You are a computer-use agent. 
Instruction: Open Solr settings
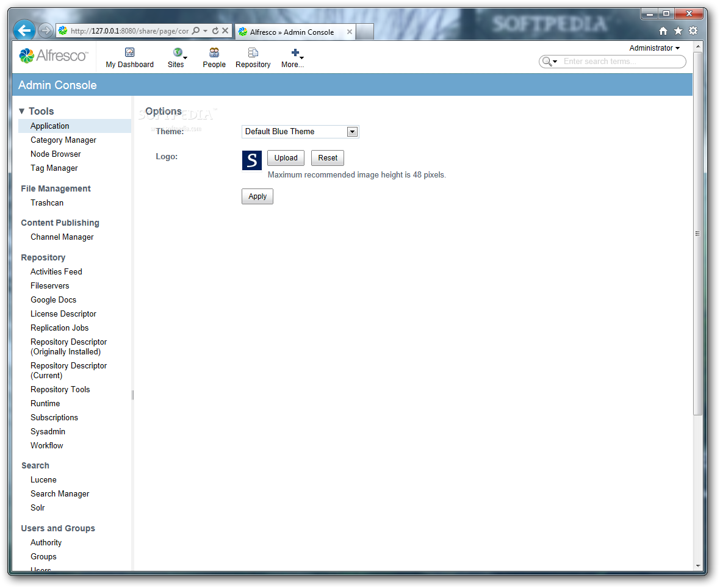pyautogui.click(x=38, y=507)
